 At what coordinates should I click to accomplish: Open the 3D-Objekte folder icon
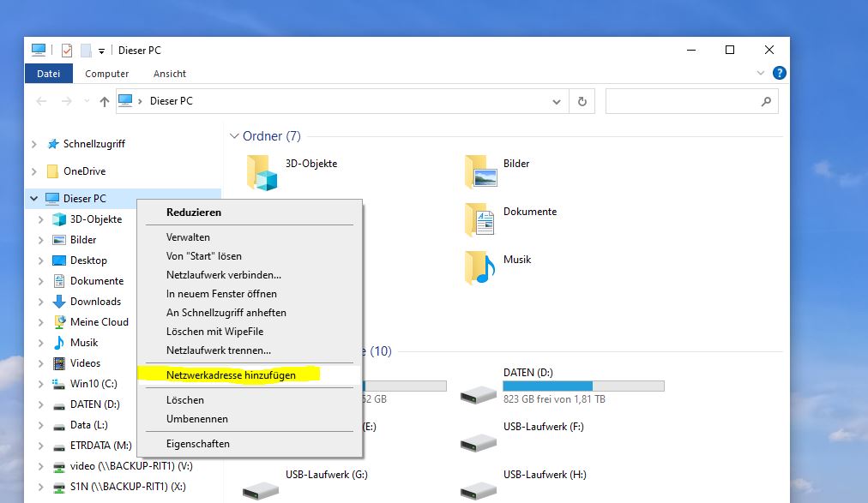[x=262, y=173]
